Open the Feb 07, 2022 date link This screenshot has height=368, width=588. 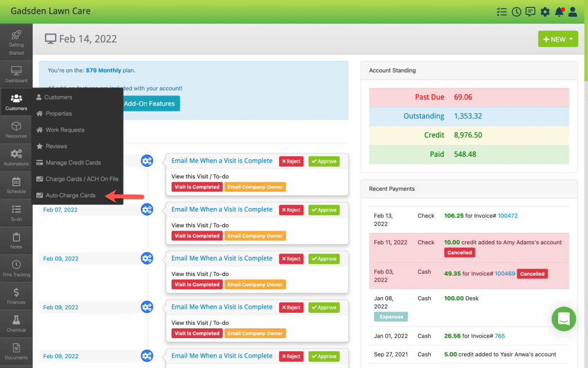tap(60, 209)
